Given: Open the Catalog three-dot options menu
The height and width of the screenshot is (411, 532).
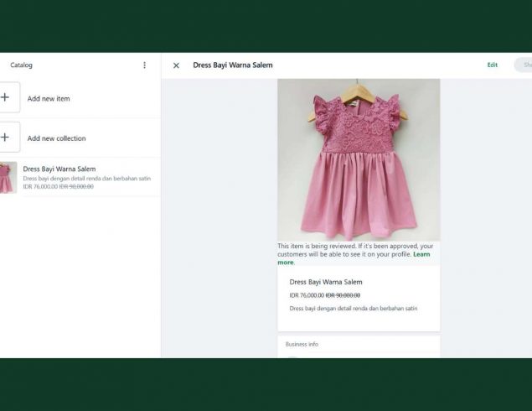Looking at the screenshot, I should coord(145,65).
